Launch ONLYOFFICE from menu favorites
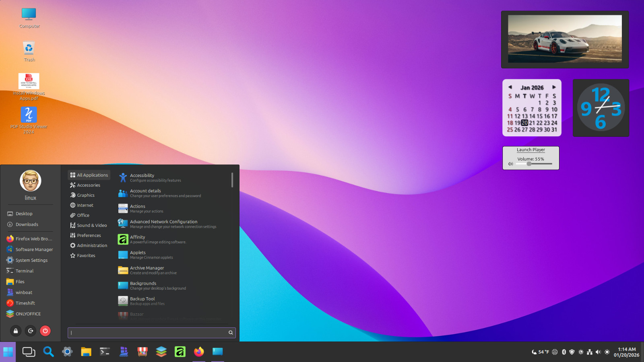The width and height of the screenshot is (644, 362). [x=30, y=314]
